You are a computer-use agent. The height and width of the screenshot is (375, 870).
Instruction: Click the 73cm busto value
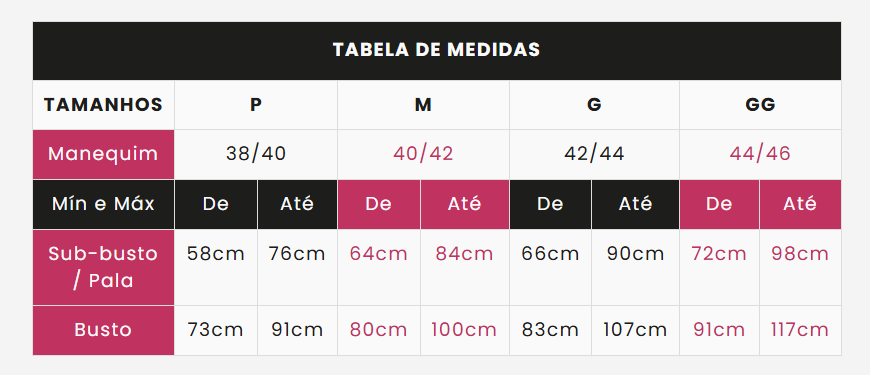216,330
